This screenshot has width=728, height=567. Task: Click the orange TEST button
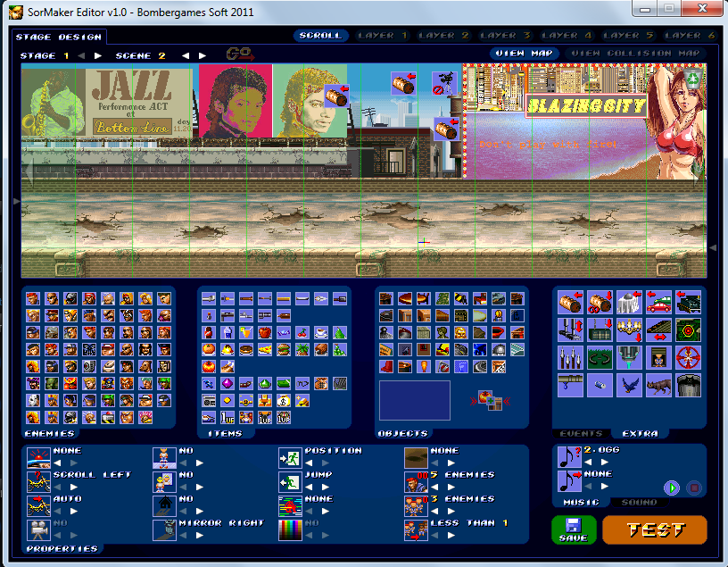655,529
